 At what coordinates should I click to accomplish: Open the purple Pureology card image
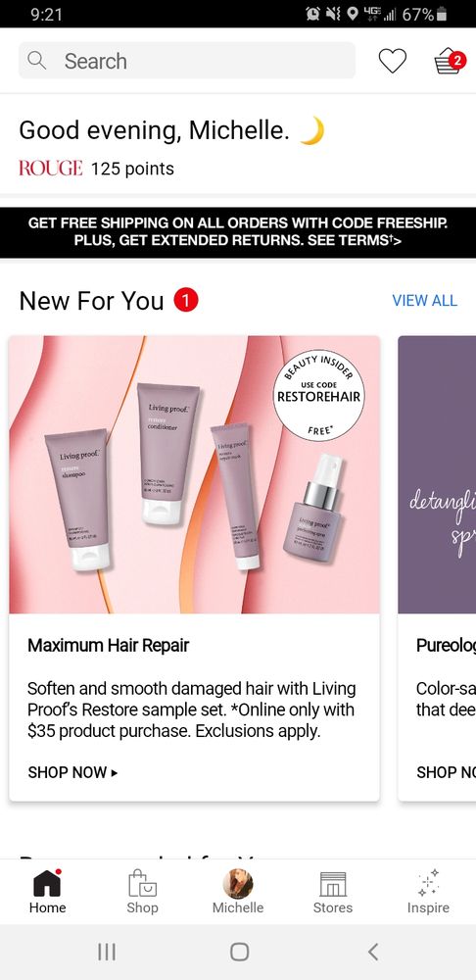[x=437, y=474]
